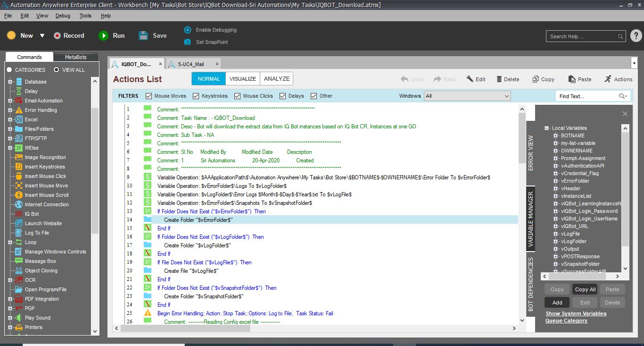Click the Run play icon
Screen dimensions: 644x346
tap(103, 36)
